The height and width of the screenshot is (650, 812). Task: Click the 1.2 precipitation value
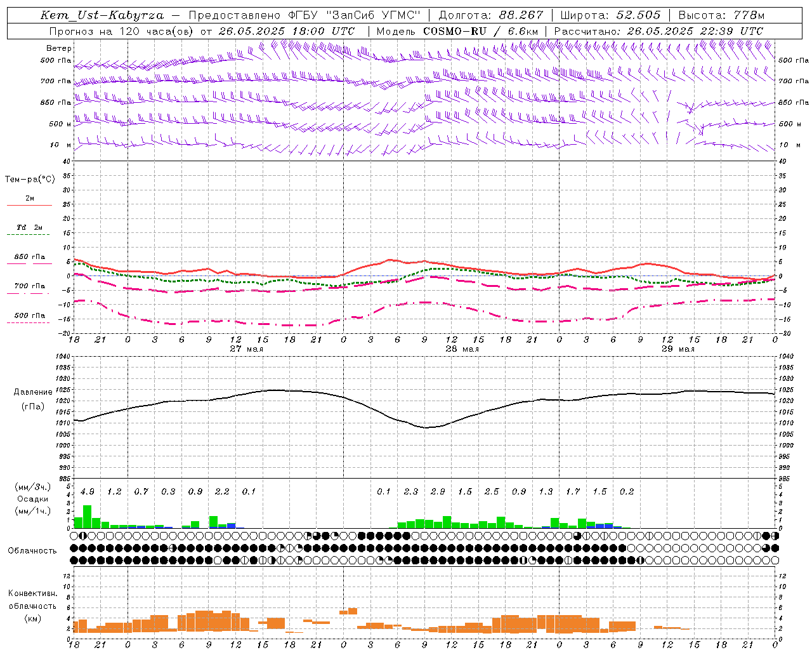pyautogui.click(x=114, y=492)
